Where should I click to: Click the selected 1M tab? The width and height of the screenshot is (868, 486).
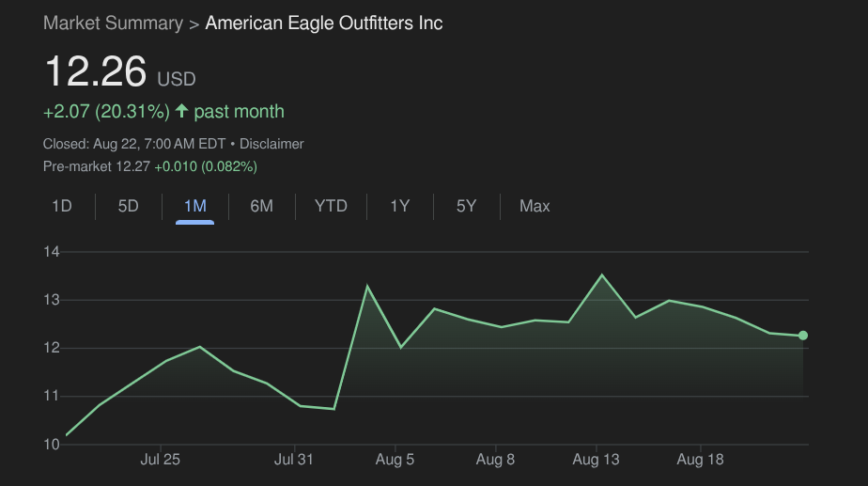point(194,206)
